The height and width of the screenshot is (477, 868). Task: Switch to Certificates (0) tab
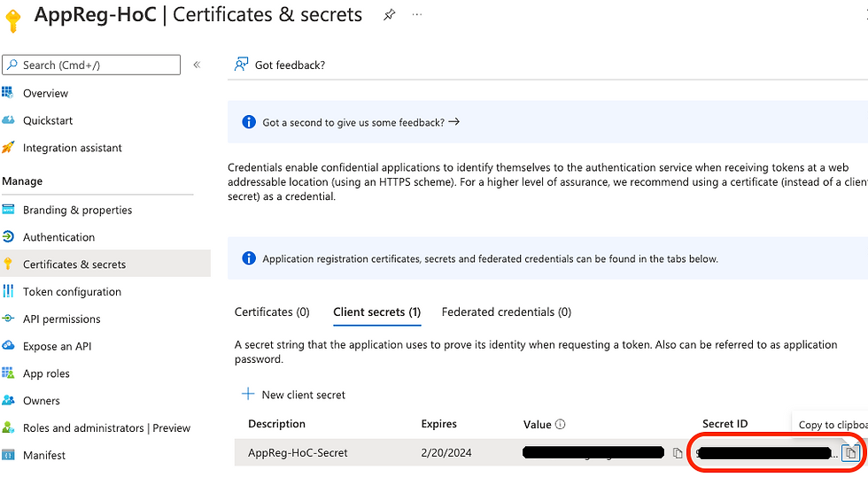click(272, 312)
